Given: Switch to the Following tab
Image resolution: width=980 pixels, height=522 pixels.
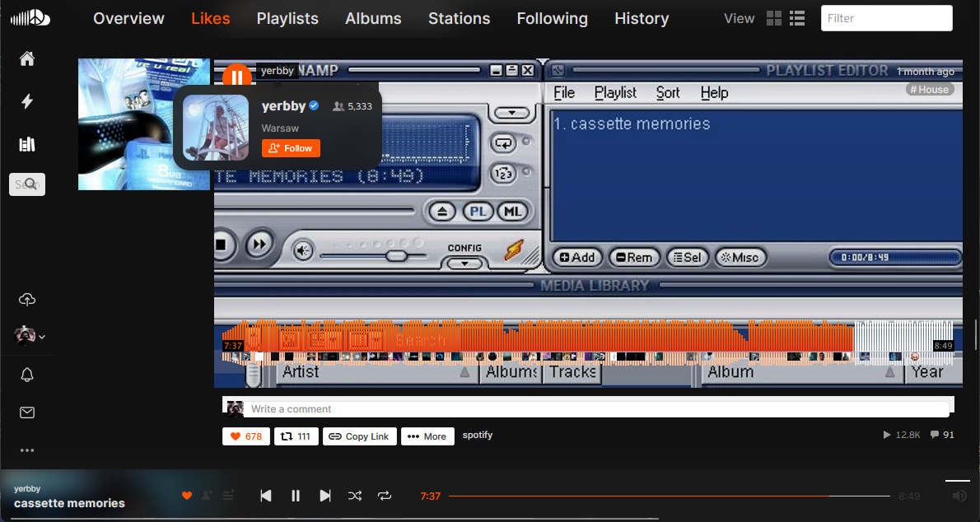Looking at the screenshot, I should (552, 19).
